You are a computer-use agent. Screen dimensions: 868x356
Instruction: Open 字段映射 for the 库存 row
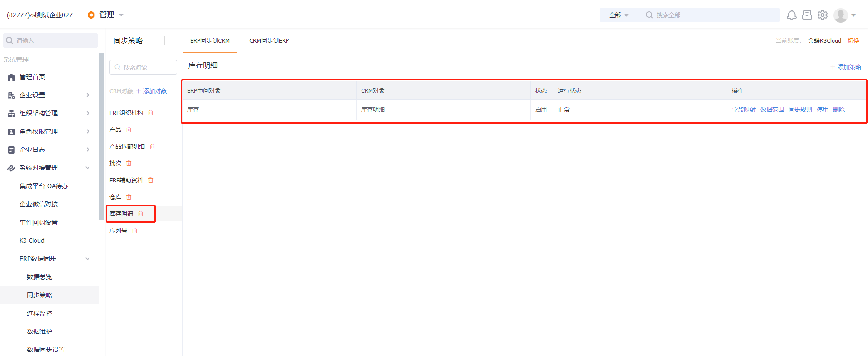pyautogui.click(x=744, y=110)
